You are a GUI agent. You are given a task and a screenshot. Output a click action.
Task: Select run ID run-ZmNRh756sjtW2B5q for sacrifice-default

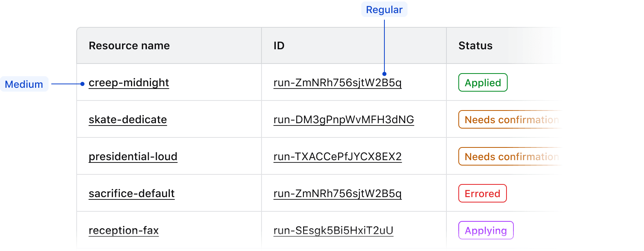[x=337, y=193]
